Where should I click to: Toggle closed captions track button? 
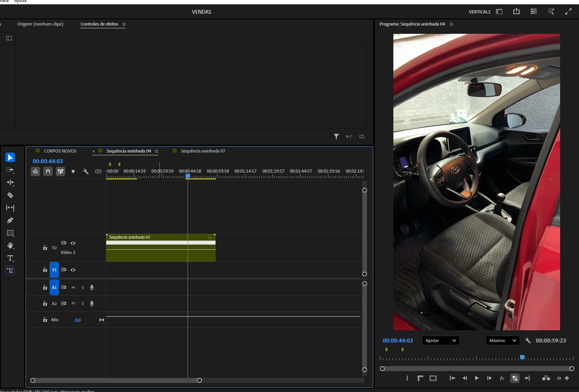pos(98,171)
